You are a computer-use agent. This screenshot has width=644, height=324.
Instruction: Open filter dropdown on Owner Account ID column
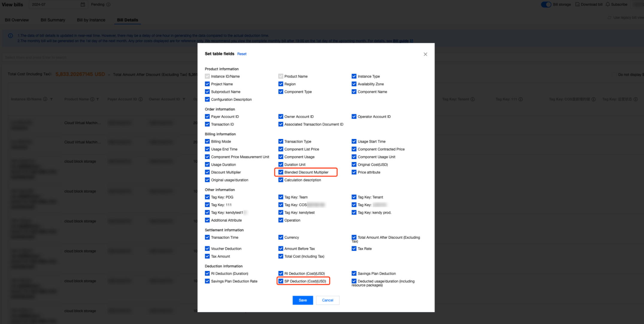point(184,99)
